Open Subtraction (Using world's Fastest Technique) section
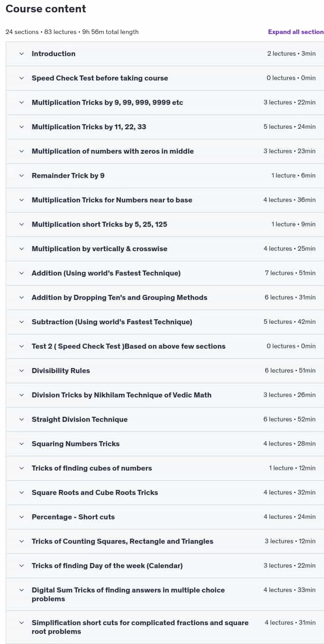This screenshot has height=644, width=324. click(x=165, y=322)
